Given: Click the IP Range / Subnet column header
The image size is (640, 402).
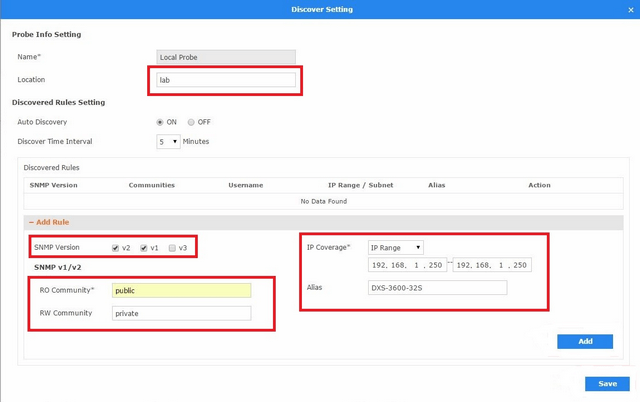Looking at the screenshot, I should click(x=360, y=185).
